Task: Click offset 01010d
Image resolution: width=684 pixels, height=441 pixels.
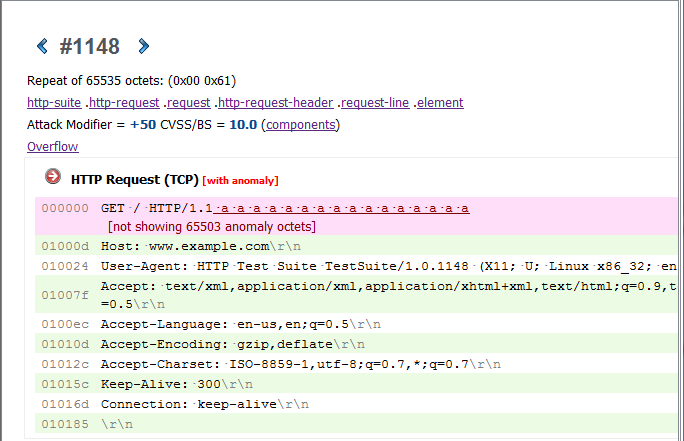Action: click(x=65, y=344)
